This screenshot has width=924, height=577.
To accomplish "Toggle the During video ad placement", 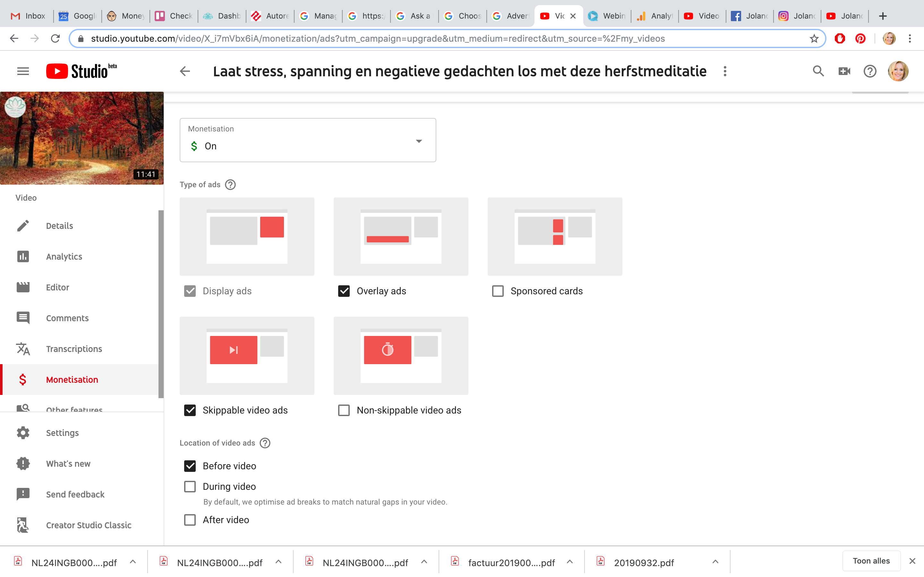I will [x=190, y=486].
